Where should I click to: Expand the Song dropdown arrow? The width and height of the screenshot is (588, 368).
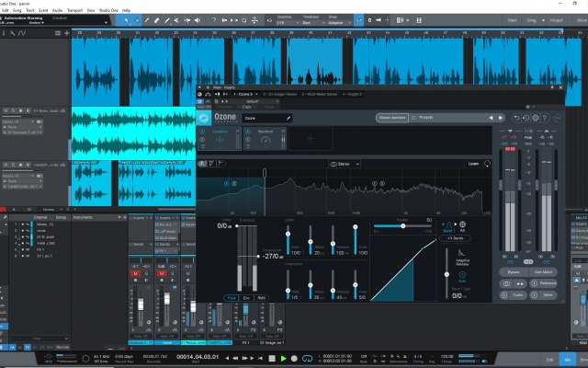(x=543, y=20)
